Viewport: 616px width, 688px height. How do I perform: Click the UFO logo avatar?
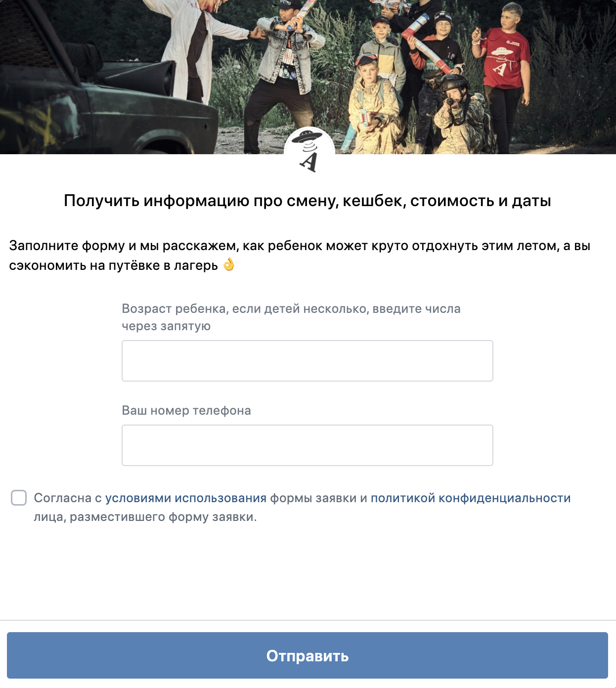(309, 151)
